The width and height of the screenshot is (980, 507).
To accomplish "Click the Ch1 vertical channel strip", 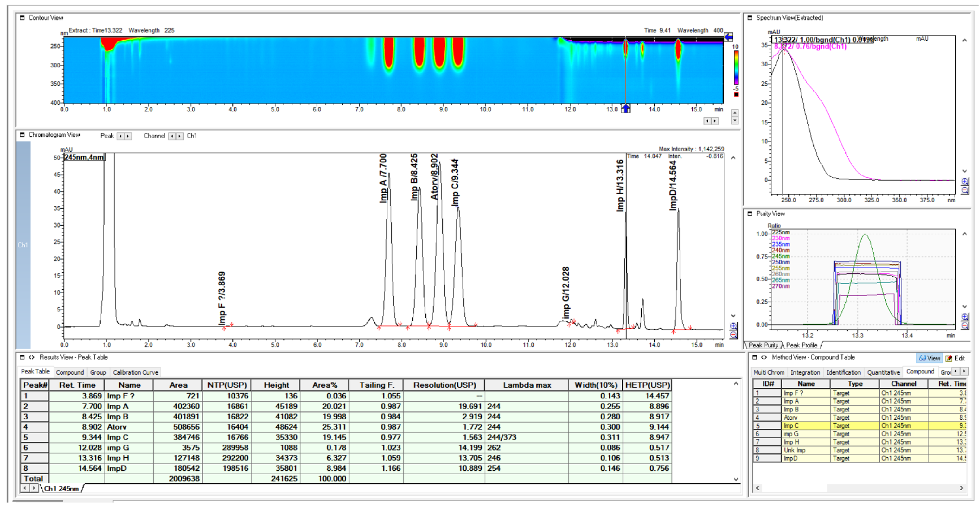I will coord(23,245).
